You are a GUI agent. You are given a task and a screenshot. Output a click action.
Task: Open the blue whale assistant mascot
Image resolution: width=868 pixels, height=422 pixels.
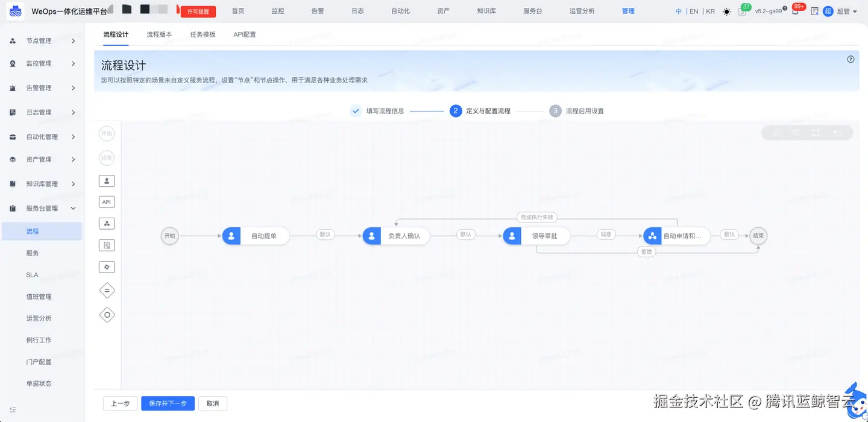855,401
